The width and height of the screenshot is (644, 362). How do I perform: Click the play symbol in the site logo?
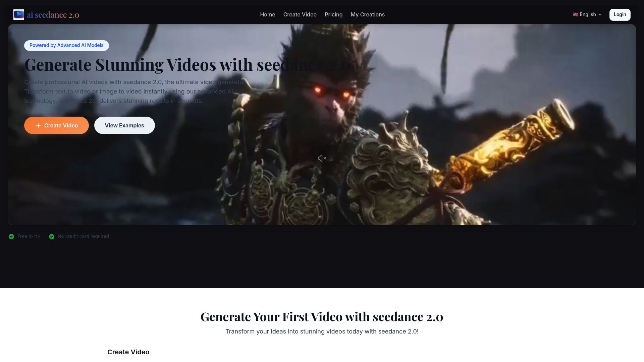(x=19, y=14)
